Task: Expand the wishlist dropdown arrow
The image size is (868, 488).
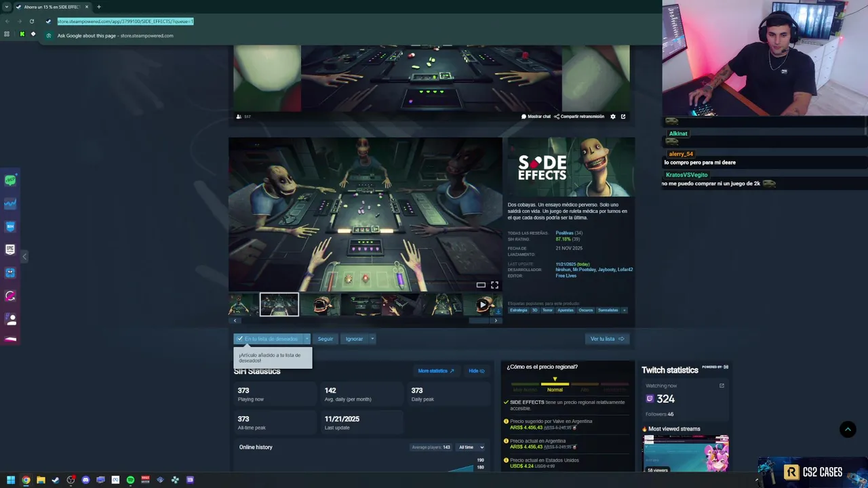Action: tap(307, 339)
